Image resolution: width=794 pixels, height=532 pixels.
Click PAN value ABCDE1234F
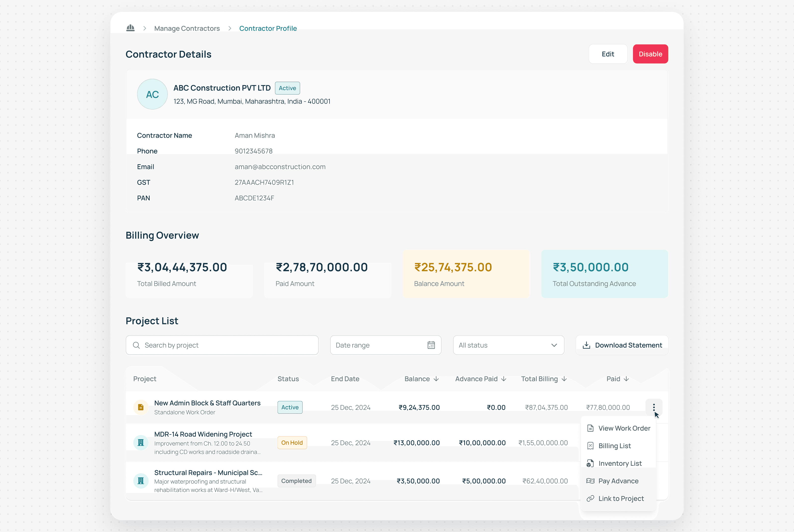click(254, 198)
